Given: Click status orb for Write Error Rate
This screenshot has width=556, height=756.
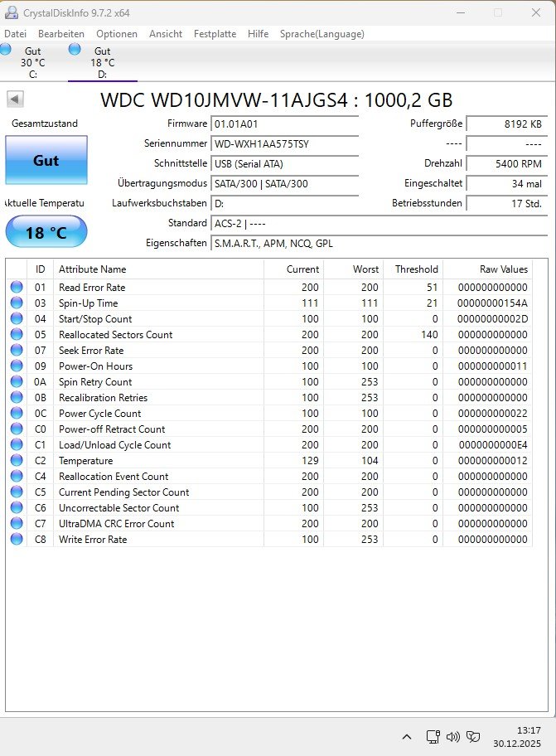Looking at the screenshot, I should 17,539.
